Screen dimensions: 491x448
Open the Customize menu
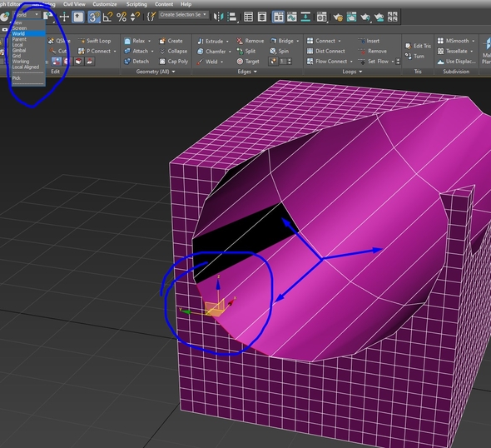click(105, 4)
